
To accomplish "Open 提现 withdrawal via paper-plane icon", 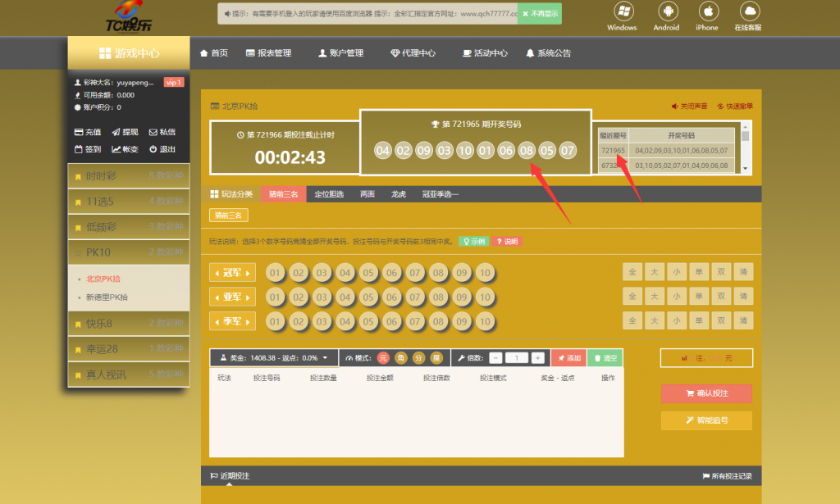I will [116, 132].
